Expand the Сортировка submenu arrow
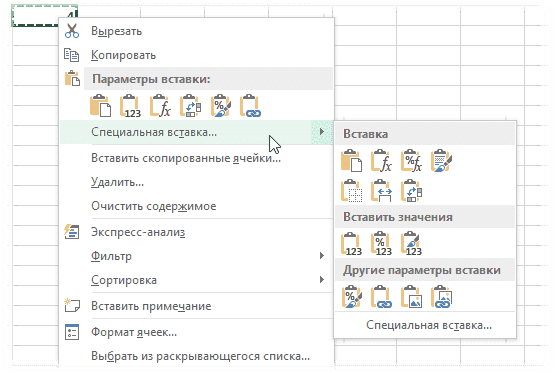The width and height of the screenshot is (555, 373). coord(321,280)
